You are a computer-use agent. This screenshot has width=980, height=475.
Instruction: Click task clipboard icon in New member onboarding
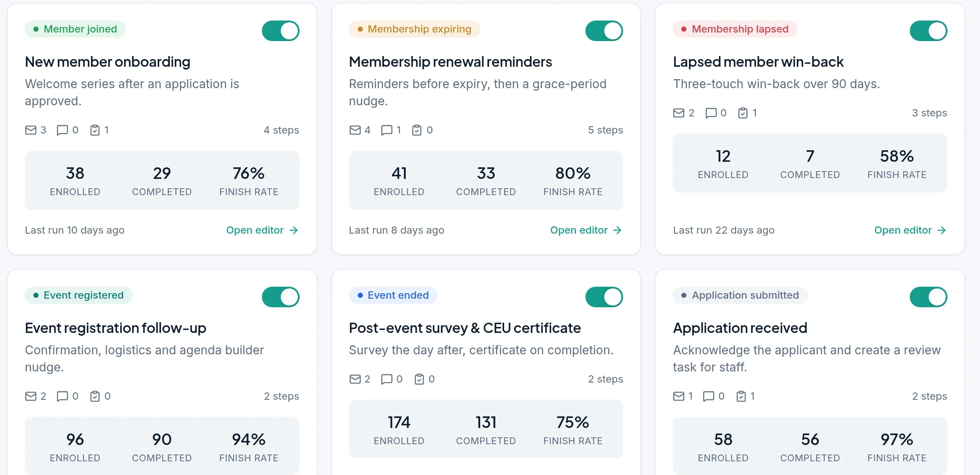[x=95, y=130]
